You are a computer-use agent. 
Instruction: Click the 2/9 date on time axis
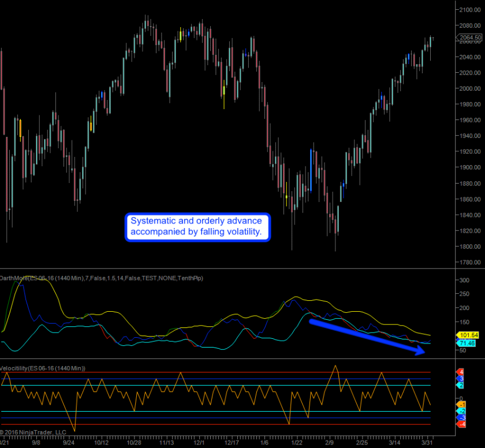pyautogui.click(x=330, y=442)
